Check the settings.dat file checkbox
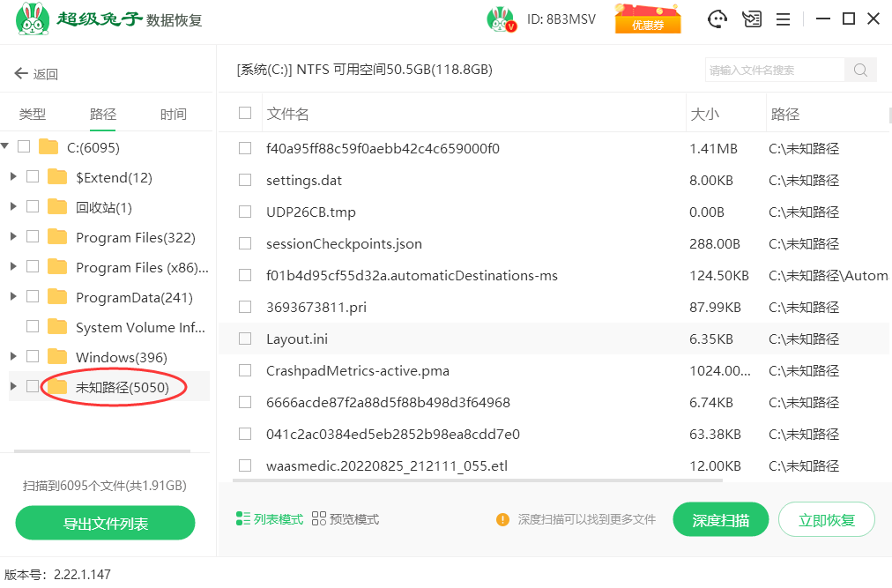The width and height of the screenshot is (892, 588). [245, 180]
